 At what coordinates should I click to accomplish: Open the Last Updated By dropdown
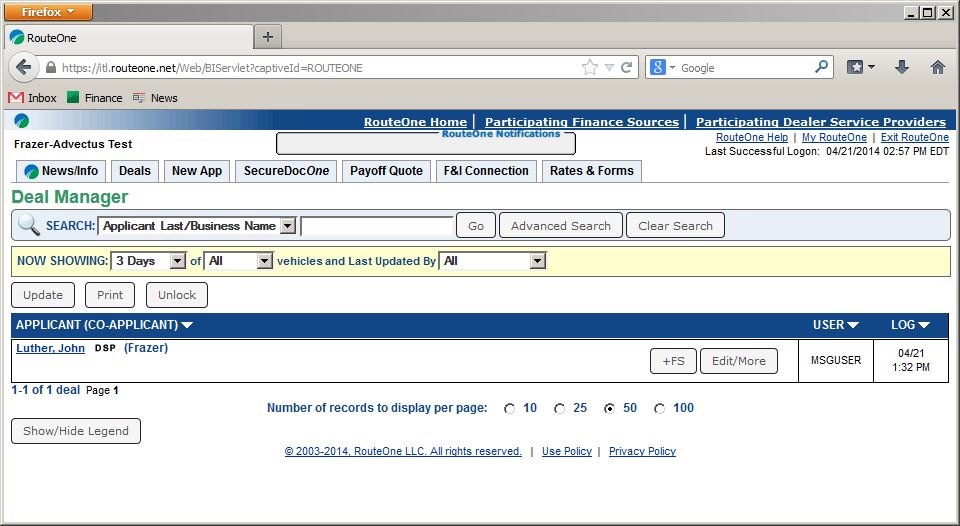tap(492, 261)
